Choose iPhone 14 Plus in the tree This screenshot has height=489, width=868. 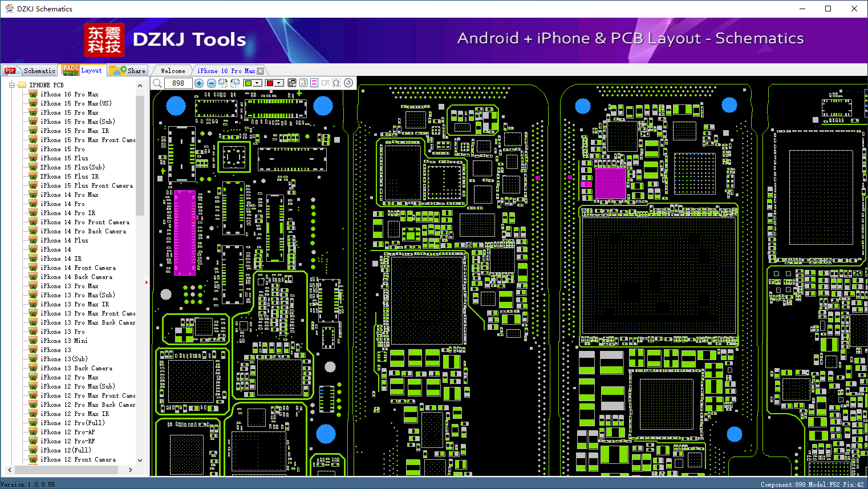64,240
